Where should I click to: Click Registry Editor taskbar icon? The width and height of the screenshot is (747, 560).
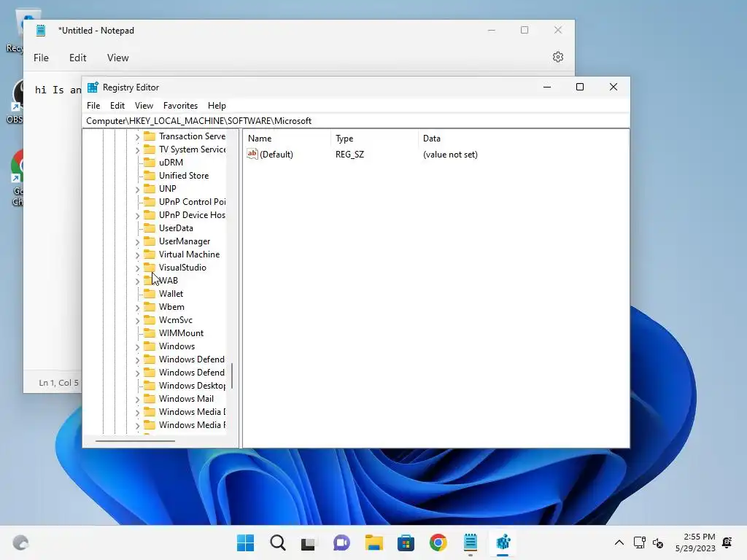(x=503, y=542)
